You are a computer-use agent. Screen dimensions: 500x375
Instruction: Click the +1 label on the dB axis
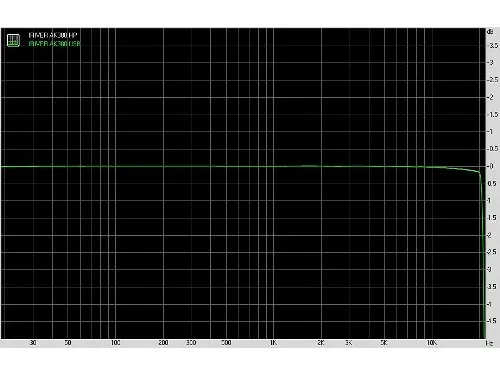click(x=490, y=132)
